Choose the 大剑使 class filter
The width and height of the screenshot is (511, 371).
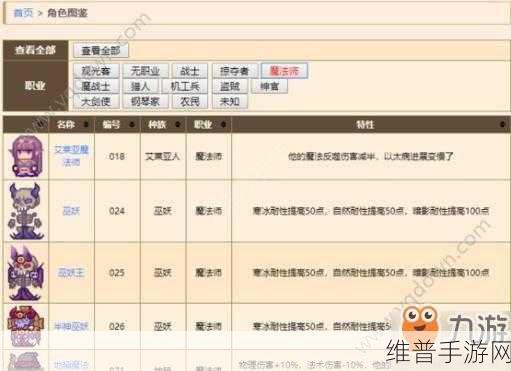96,102
